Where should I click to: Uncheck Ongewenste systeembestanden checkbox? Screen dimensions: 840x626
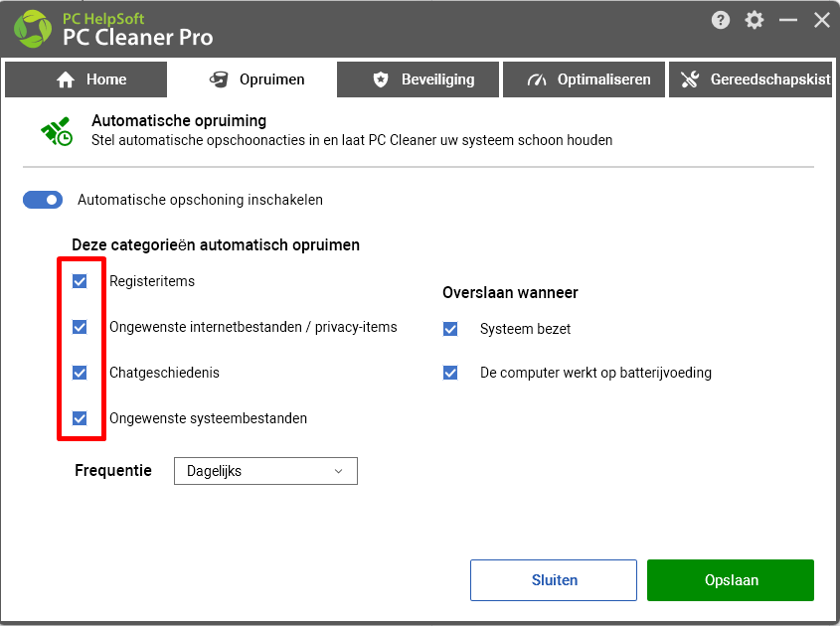click(x=80, y=418)
